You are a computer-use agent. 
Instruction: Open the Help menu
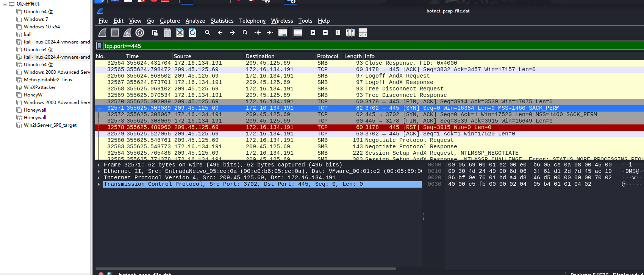coord(324,21)
